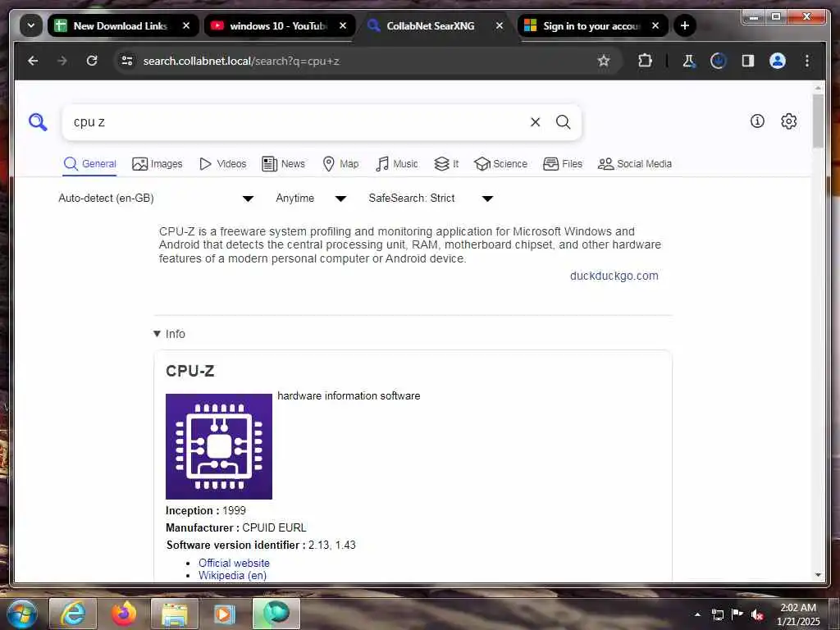Viewport: 840px width, 630px height.
Task: Click the muted volume tray icon
Action: 757,614
